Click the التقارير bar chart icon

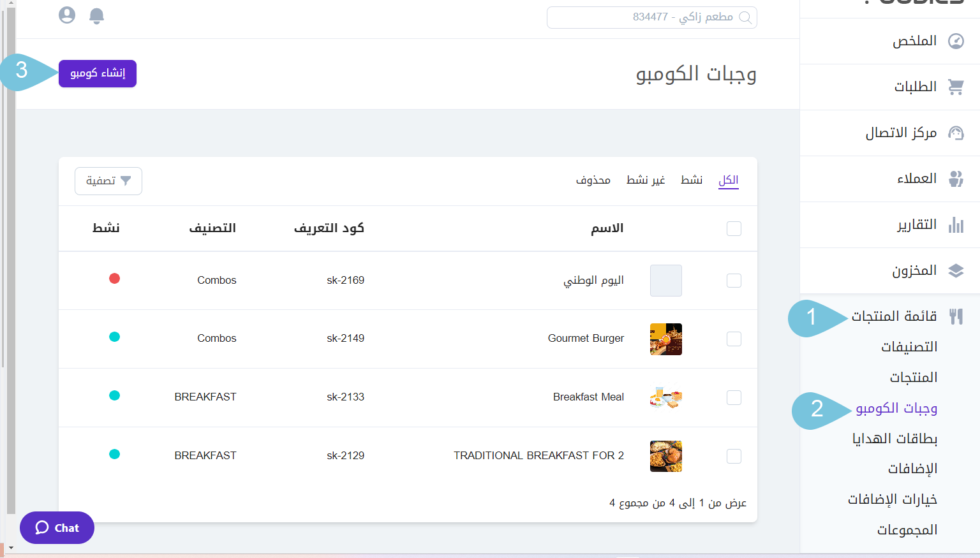tap(956, 225)
